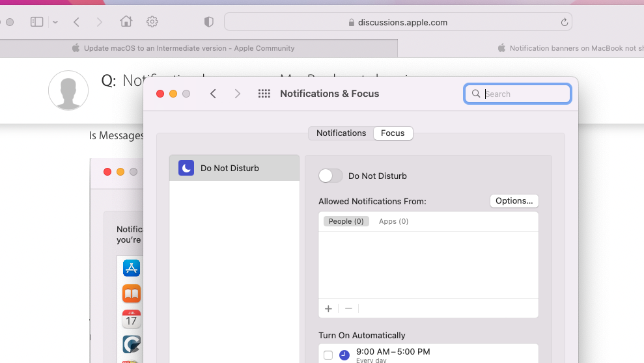The image size is (644, 363).
Task: Click the Search field in System Preferences
Action: 518,94
